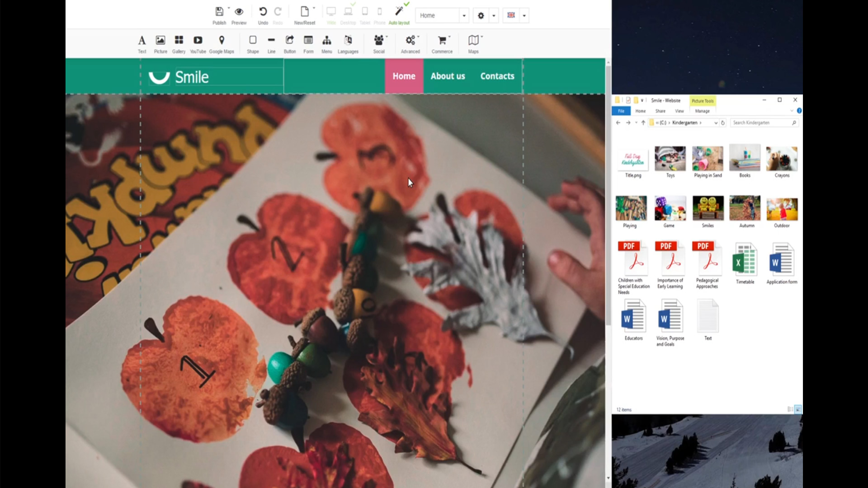Switch Explorer to large icons view

click(x=798, y=409)
